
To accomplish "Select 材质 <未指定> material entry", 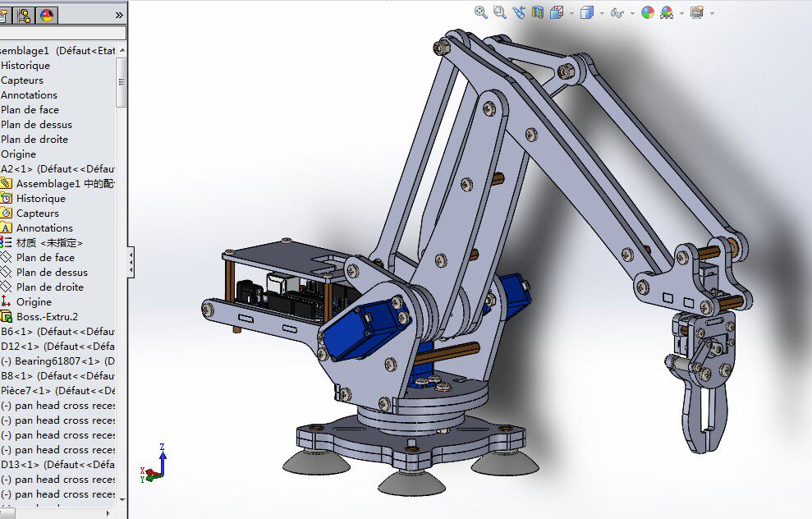I will tap(49, 242).
